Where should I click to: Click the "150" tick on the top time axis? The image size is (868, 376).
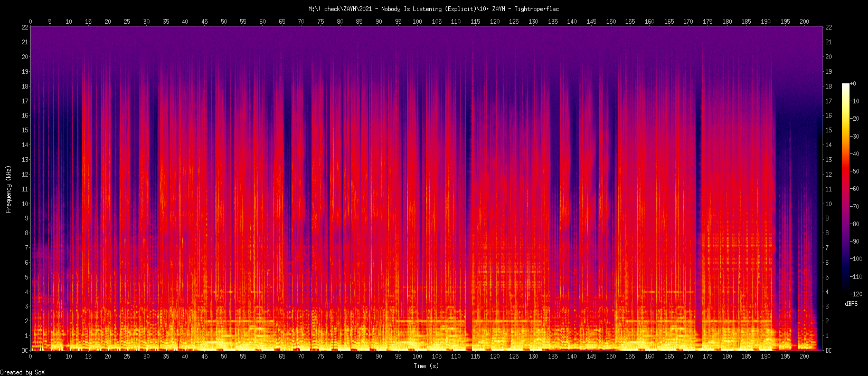point(611,22)
